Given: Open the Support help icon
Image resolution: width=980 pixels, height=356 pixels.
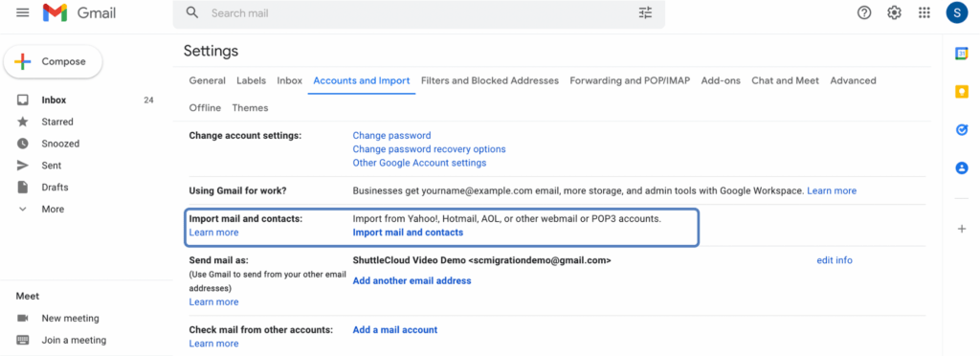Looking at the screenshot, I should 864,12.
